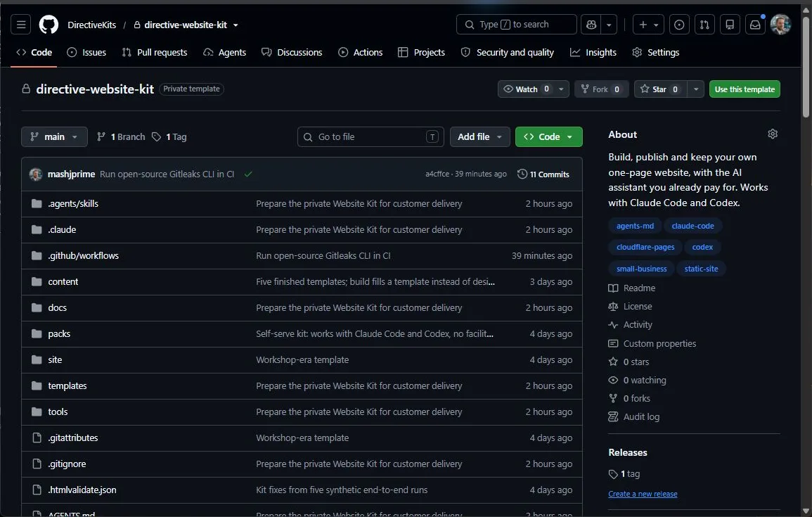Open the packs folder
812x517 pixels.
click(59, 333)
